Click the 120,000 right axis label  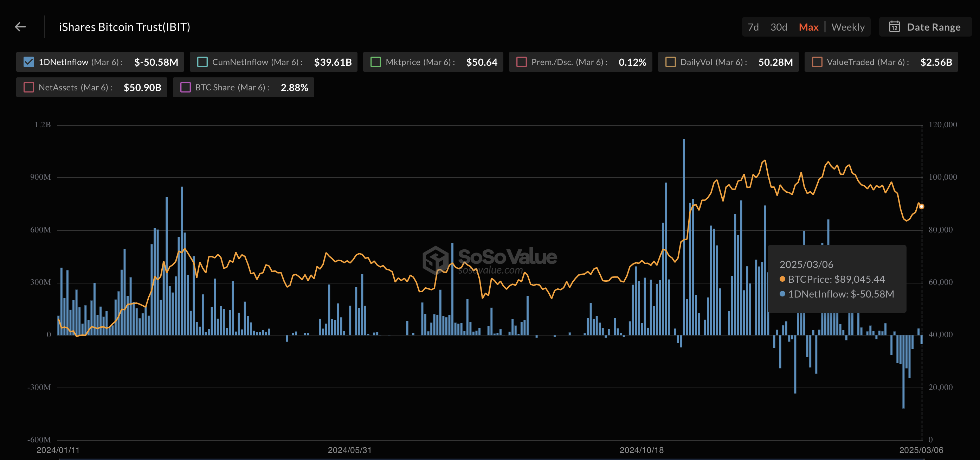[x=943, y=125]
